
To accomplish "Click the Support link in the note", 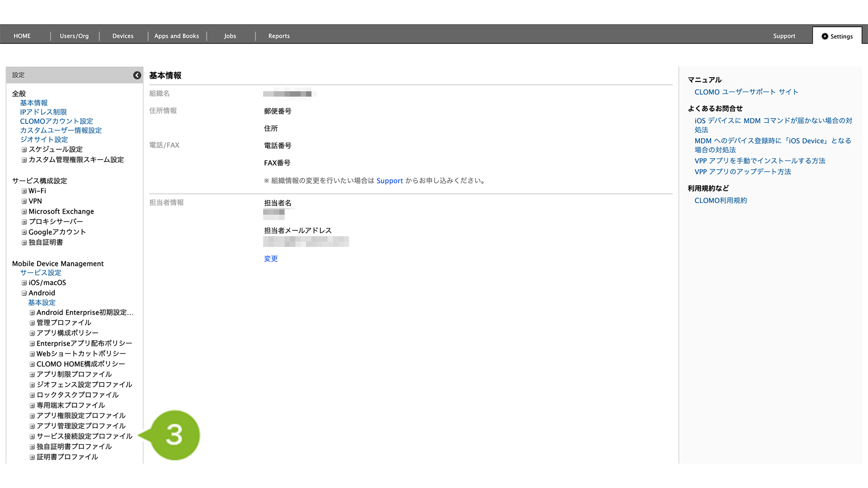I will click(390, 181).
